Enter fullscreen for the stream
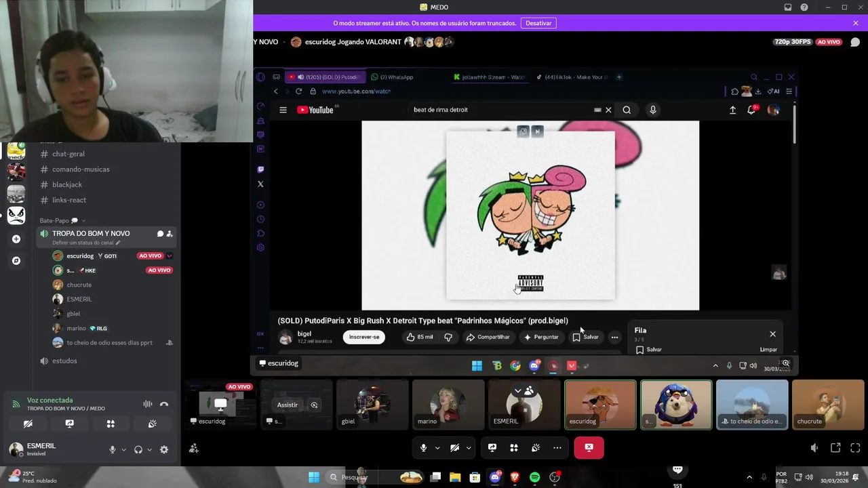 [855, 448]
